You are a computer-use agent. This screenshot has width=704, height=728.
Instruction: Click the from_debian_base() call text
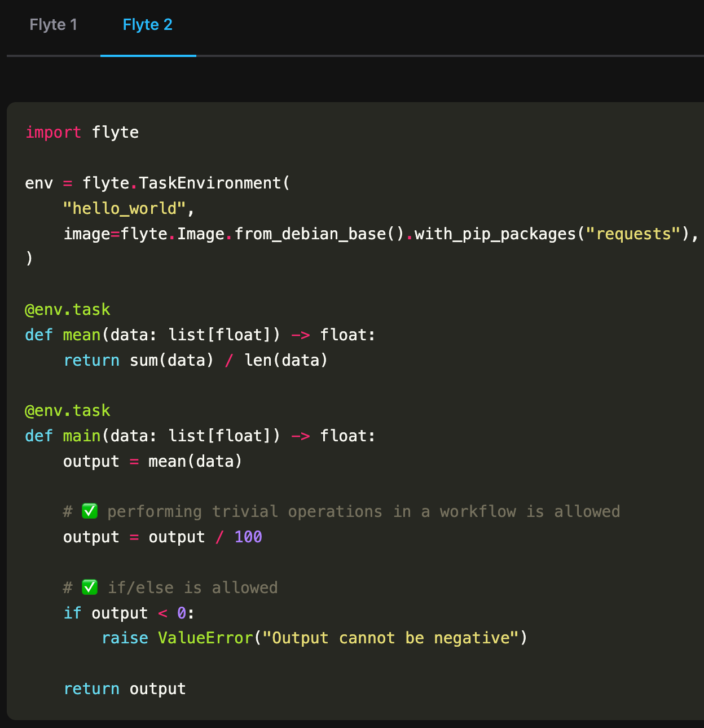point(319,234)
